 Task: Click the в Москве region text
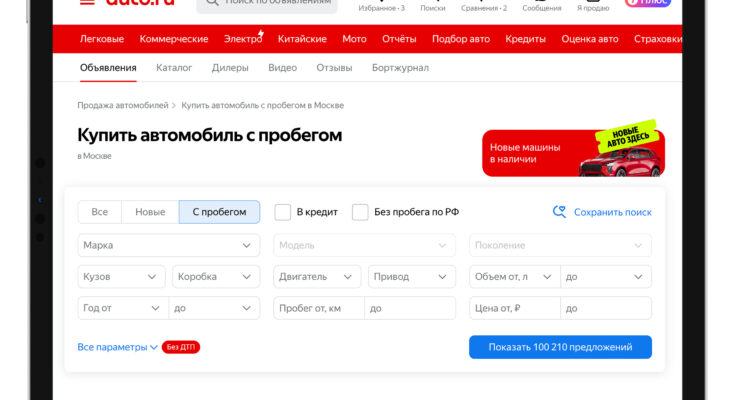click(x=94, y=156)
